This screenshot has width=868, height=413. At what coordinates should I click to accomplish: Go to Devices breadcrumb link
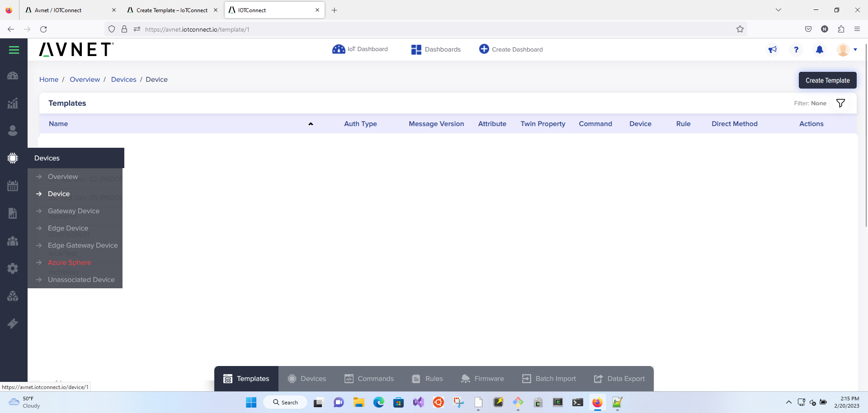123,80
